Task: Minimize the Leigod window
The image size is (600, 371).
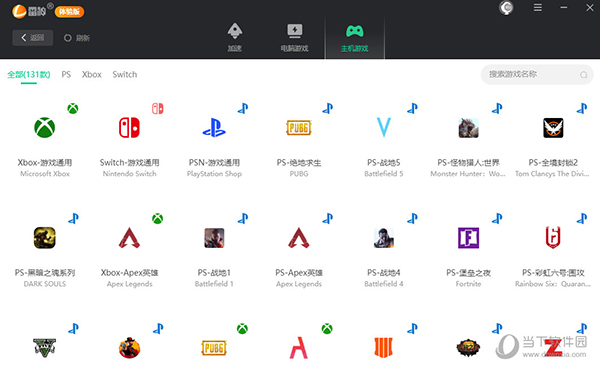Action: point(564,7)
